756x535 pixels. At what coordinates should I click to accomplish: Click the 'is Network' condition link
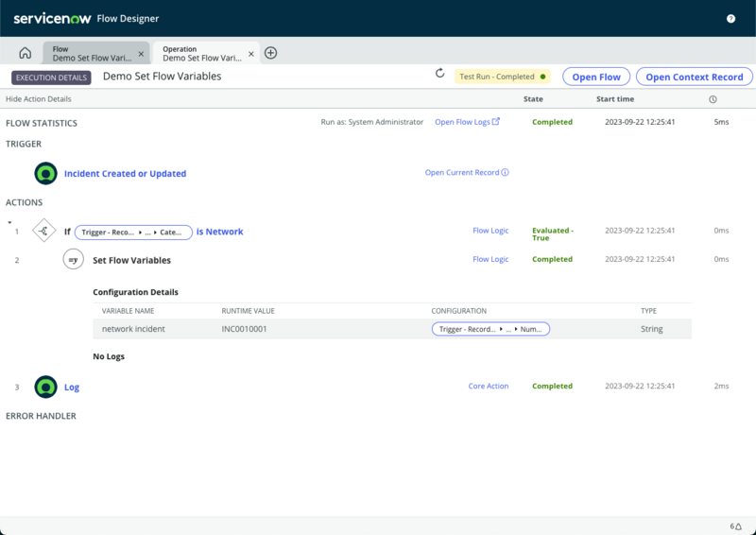click(219, 232)
